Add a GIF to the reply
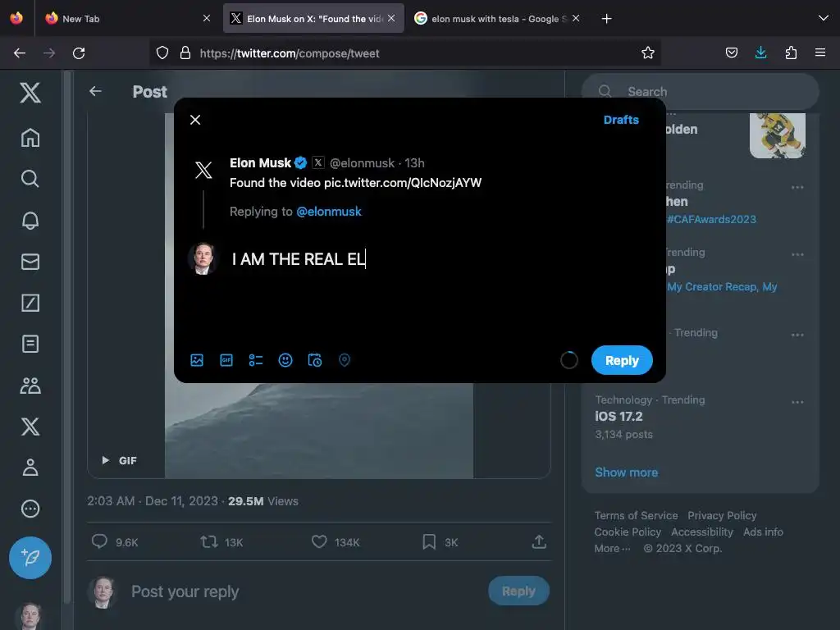Screen dimensions: 840x630 [226, 360]
